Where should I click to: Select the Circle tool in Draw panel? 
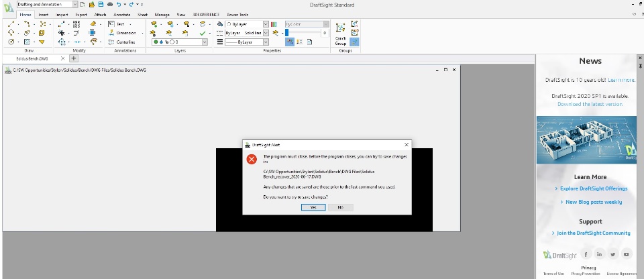[11, 42]
